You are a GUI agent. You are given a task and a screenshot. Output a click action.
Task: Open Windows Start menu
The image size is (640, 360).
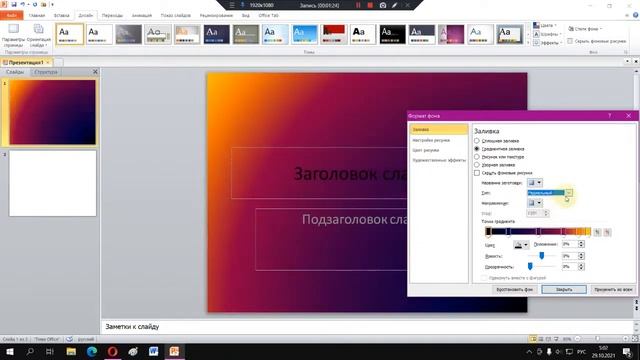9,351
